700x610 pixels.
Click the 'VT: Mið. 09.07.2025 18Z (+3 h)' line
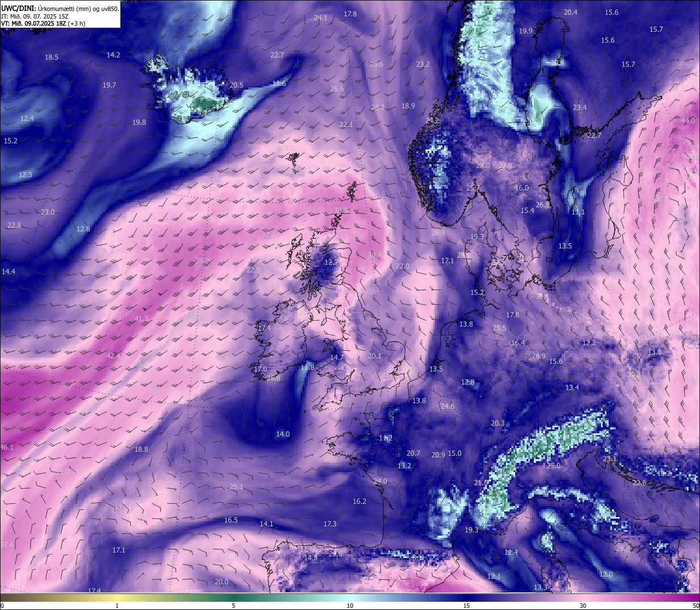[x=43, y=24]
